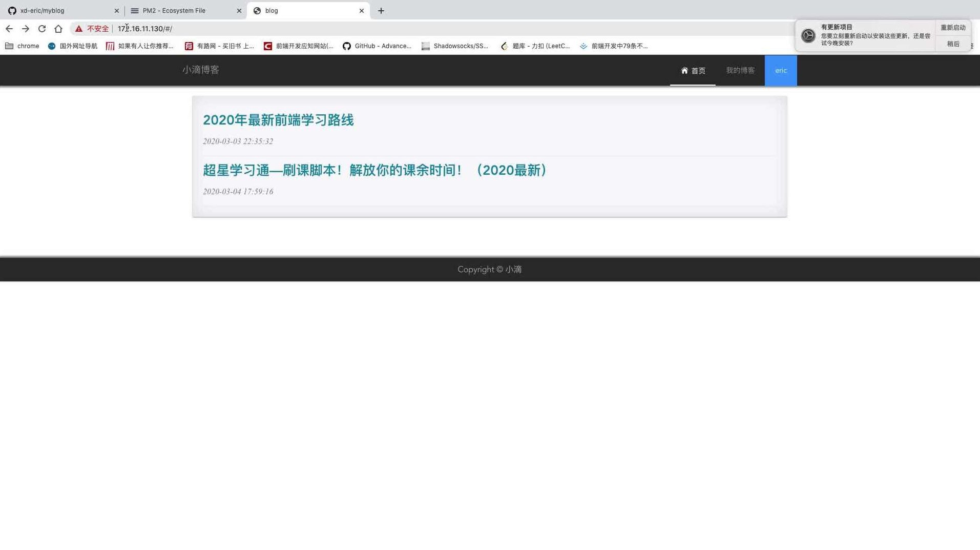Click the browser back navigation arrow

click(x=9, y=29)
